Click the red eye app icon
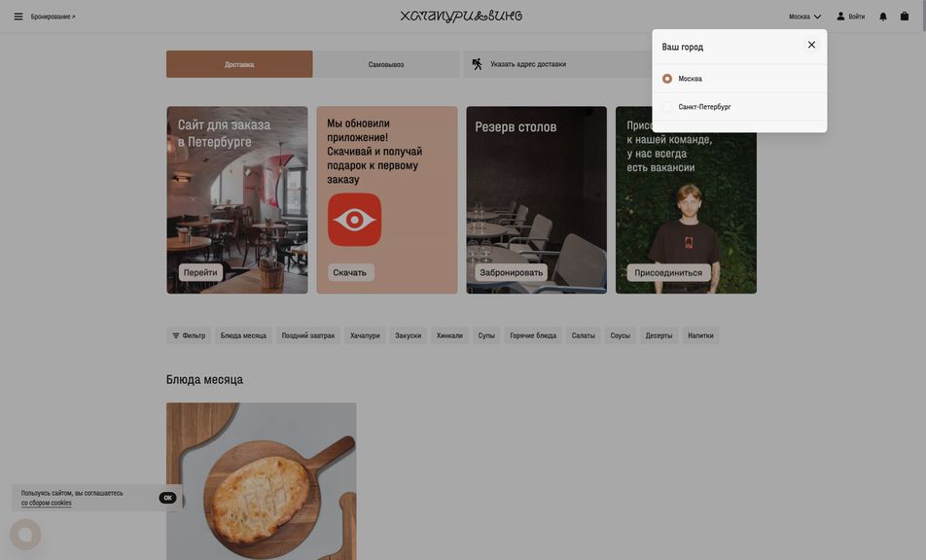This screenshot has height=560, width=926. [354, 220]
